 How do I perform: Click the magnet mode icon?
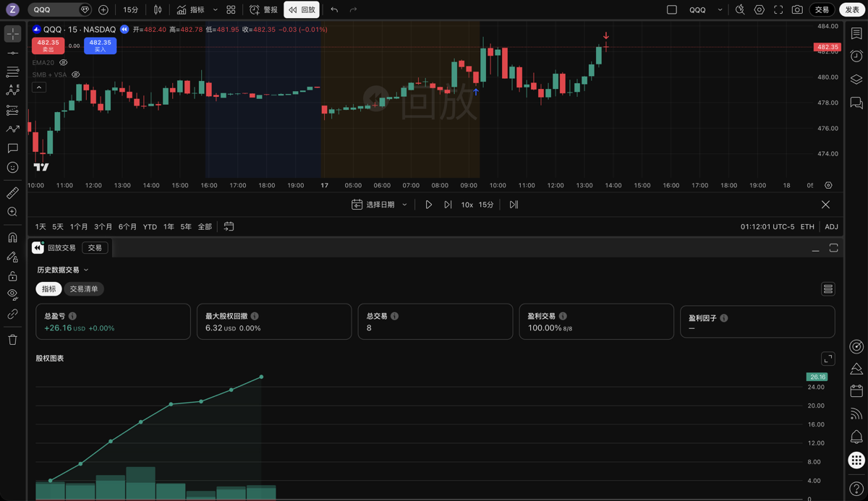(12, 237)
